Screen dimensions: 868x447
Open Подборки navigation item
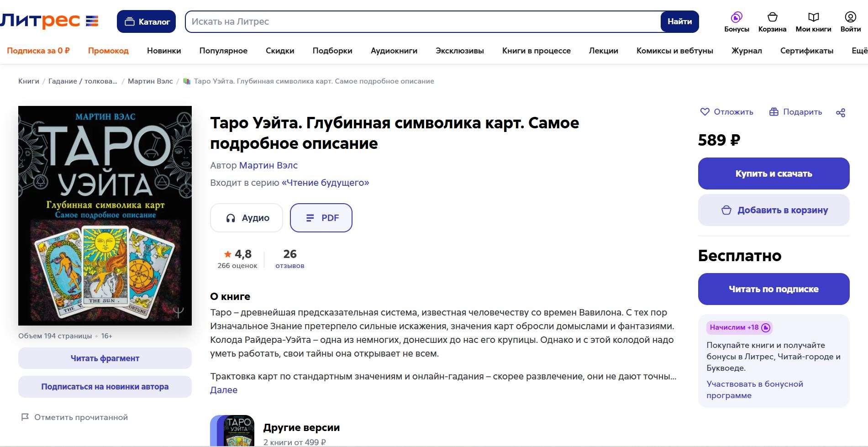click(x=332, y=51)
